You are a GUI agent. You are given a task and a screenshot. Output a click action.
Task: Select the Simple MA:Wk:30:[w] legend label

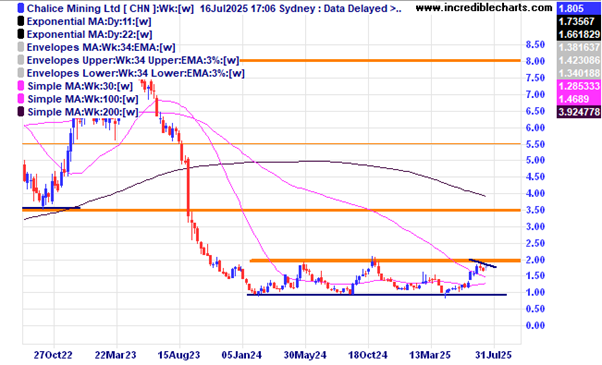[80, 86]
